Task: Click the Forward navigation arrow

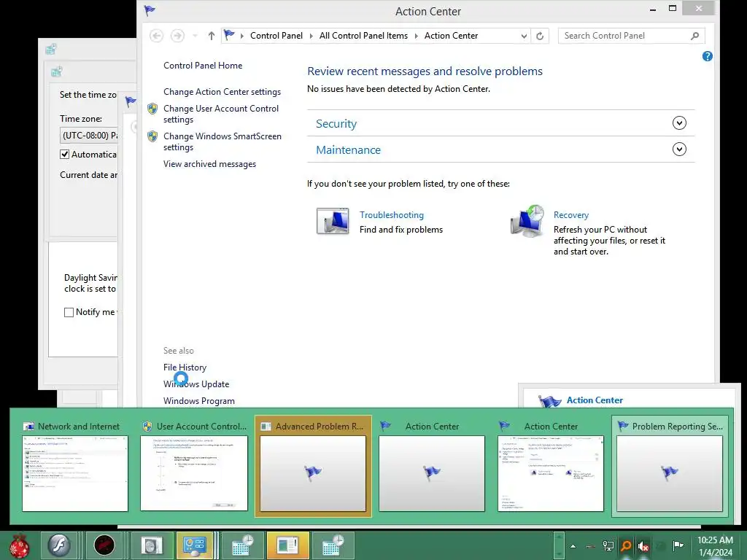Action: pos(177,36)
